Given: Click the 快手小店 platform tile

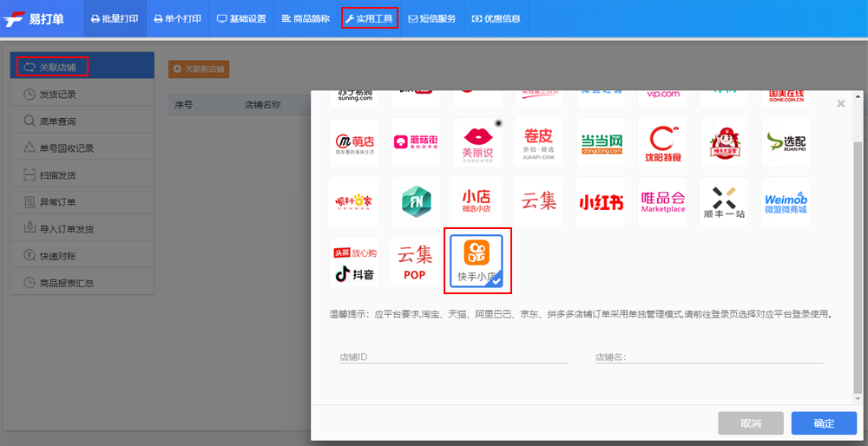Looking at the screenshot, I should [x=477, y=260].
